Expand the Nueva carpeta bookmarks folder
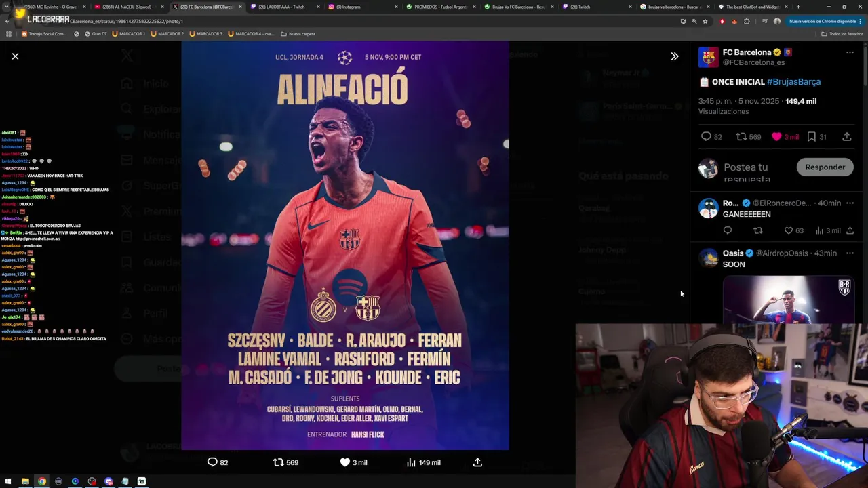 298,33
